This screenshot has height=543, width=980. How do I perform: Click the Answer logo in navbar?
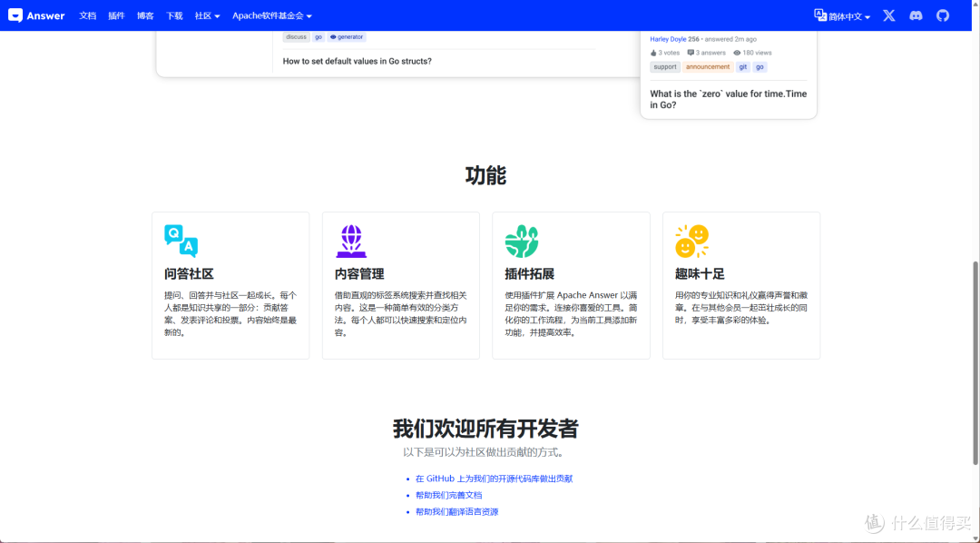pos(36,15)
